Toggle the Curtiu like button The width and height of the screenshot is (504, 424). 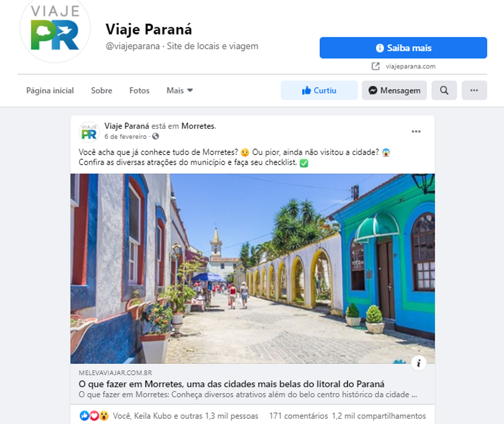(319, 90)
